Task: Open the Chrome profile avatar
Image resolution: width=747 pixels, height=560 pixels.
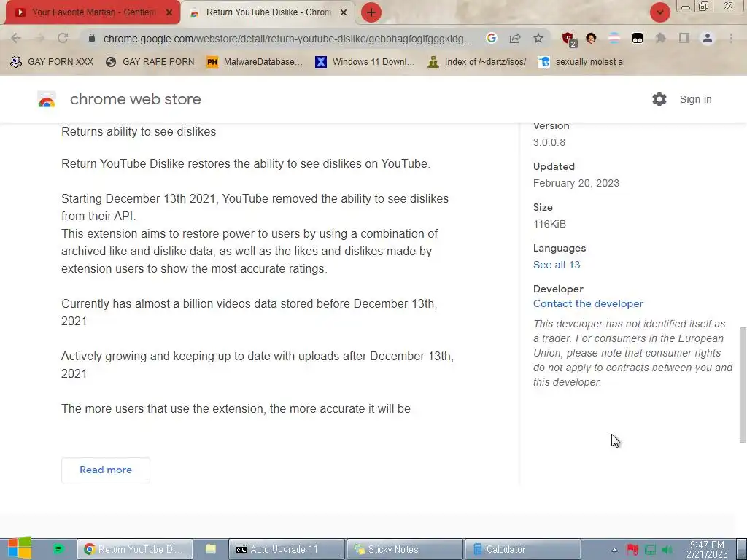Action: pyautogui.click(x=708, y=38)
